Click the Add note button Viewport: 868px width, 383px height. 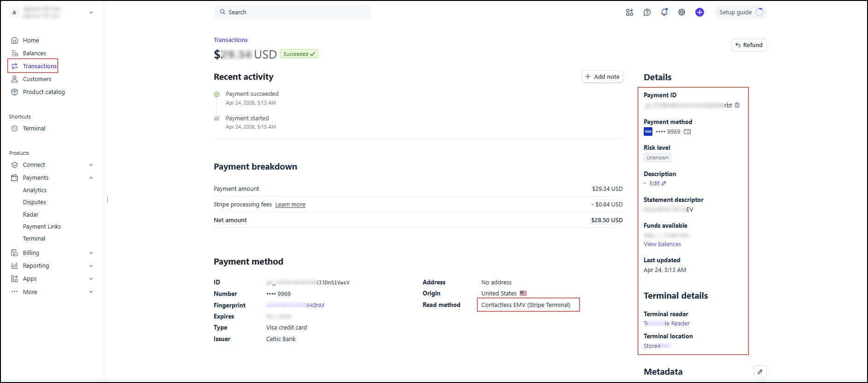point(602,77)
